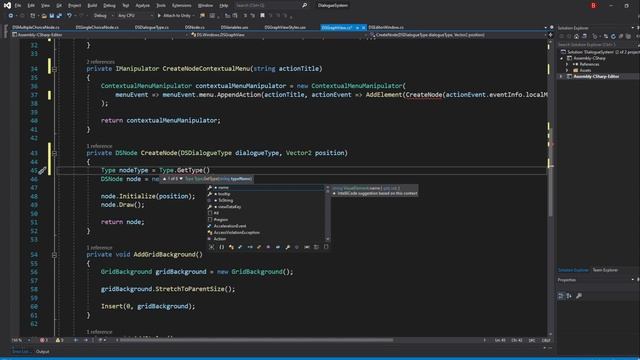Show previous GetType overload in signature help

tap(164, 179)
